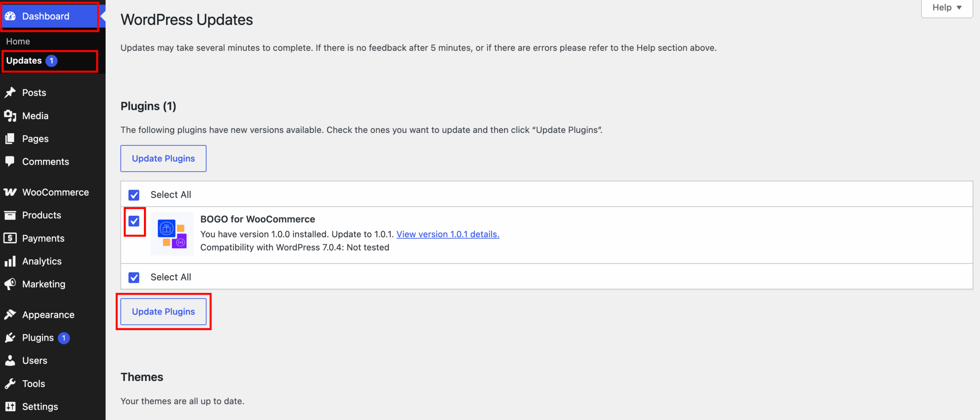Uncheck the bottom Select All checkbox

pyautogui.click(x=134, y=277)
